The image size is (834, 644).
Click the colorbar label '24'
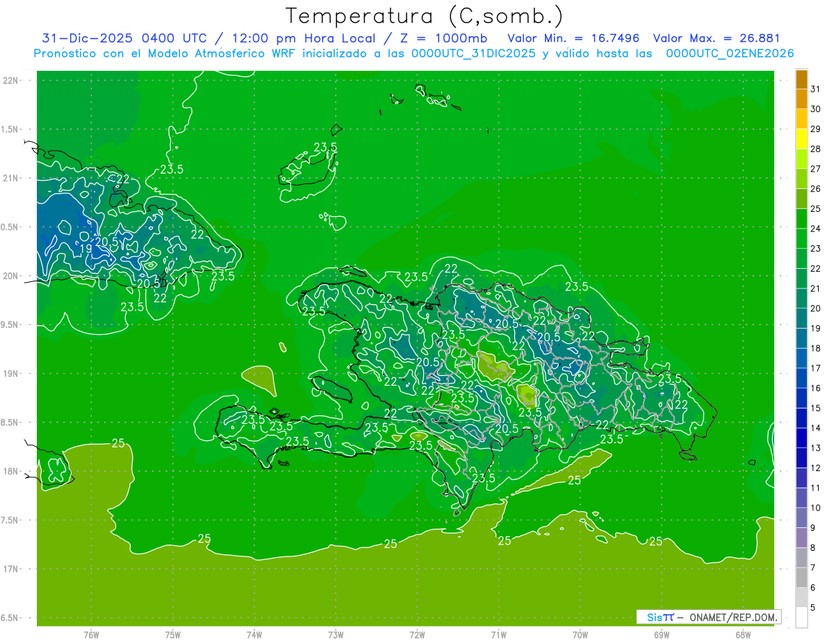click(816, 229)
